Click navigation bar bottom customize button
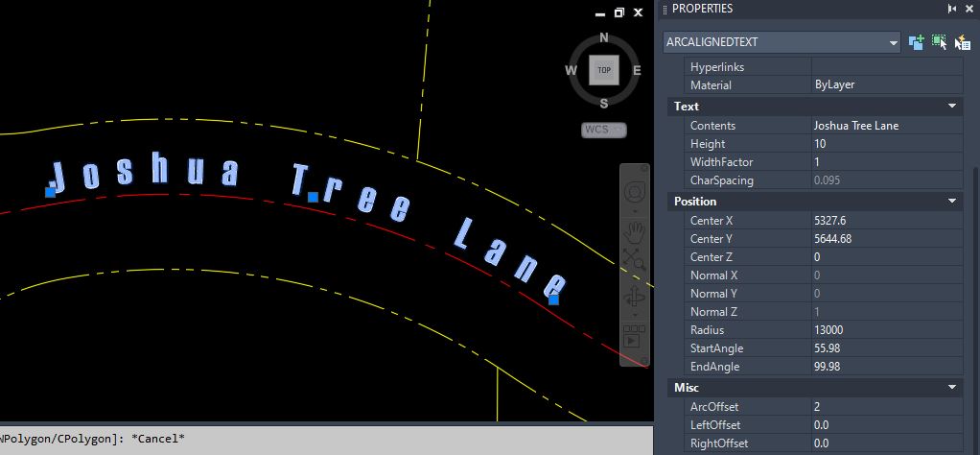This screenshot has height=455, width=980. 644,361
